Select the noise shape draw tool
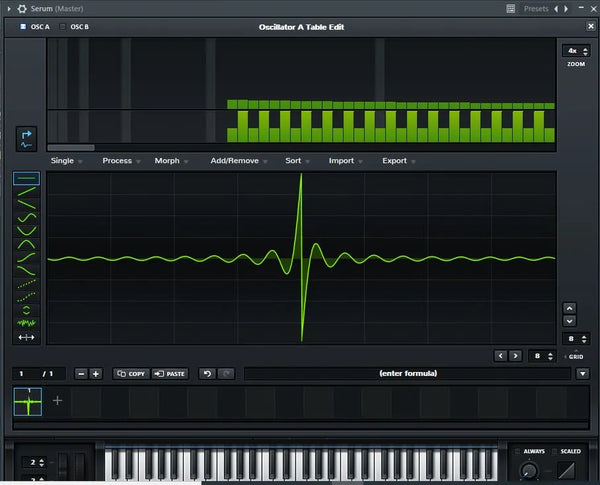Viewport: 600px width, 485px height. pos(27,322)
